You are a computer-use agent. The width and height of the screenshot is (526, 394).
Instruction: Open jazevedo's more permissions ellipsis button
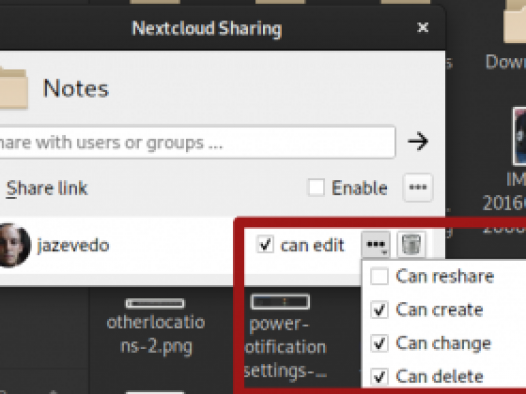click(x=376, y=244)
